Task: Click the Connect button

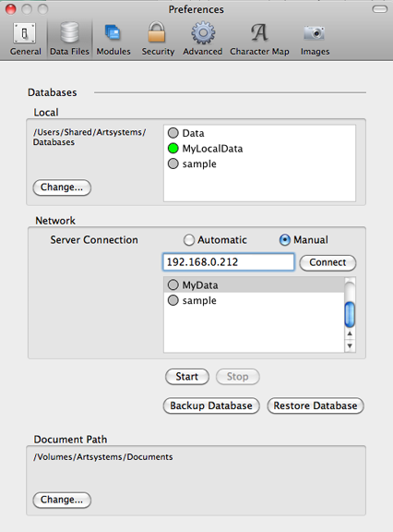Action: click(x=327, y=262)
